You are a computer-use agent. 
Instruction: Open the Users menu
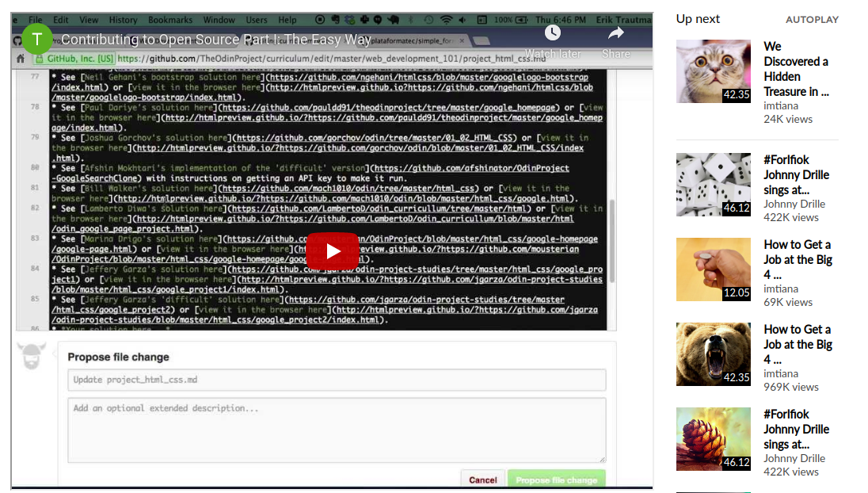257,20
